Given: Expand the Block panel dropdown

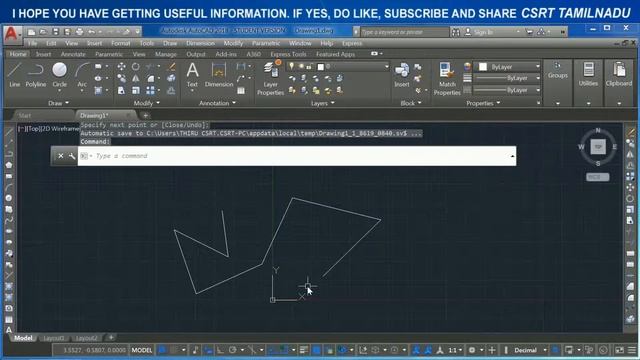Looking at the screenshot, I should [x=411, y=103].
